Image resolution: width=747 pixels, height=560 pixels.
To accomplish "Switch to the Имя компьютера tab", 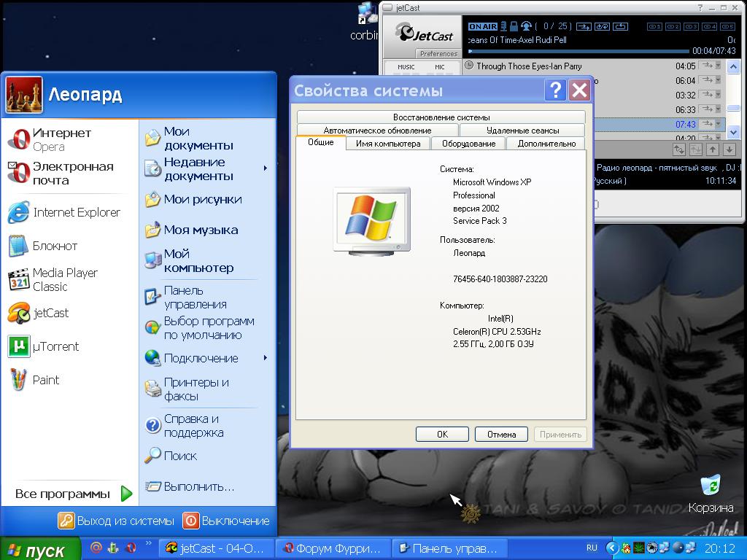I will (388, 144).
